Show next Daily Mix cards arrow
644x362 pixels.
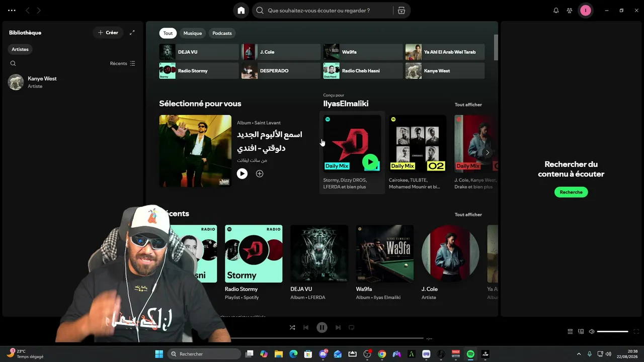pyautogui.click(x=487, y=152)
